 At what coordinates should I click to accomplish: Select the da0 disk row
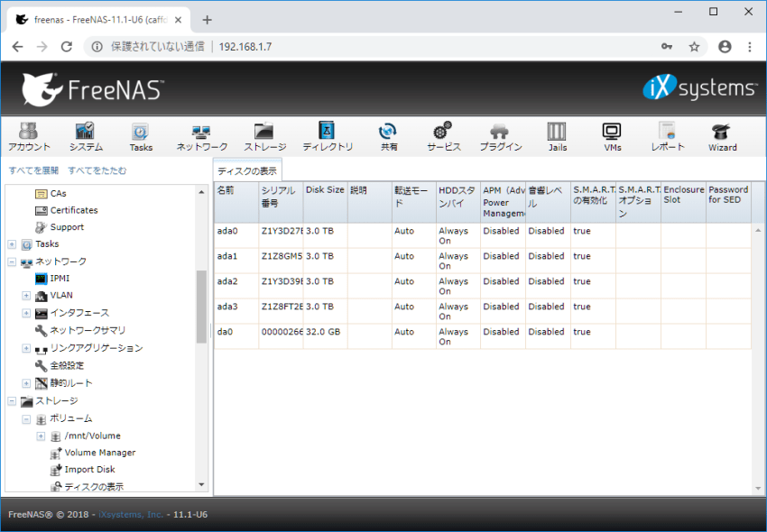point(483,336)
